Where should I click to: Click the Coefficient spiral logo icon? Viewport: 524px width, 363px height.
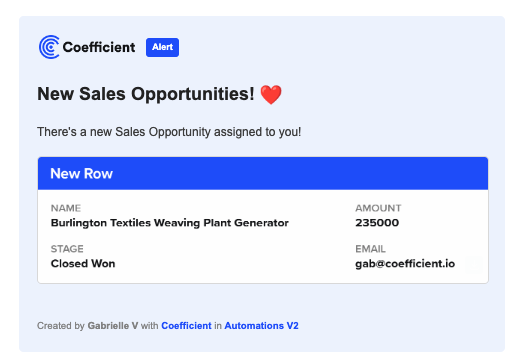pos(49,47)
